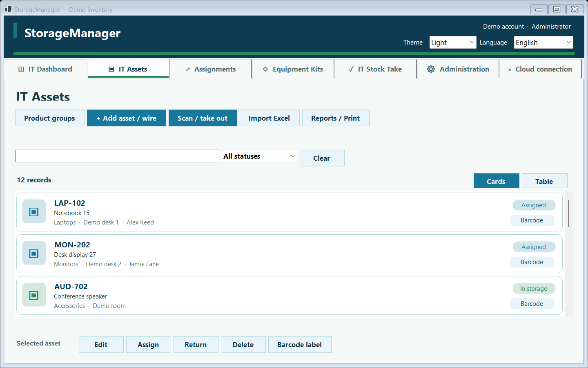588x368 pixels.
Task: Click the MON-202 monitor asset icon
Action: (x=34, y=254)
